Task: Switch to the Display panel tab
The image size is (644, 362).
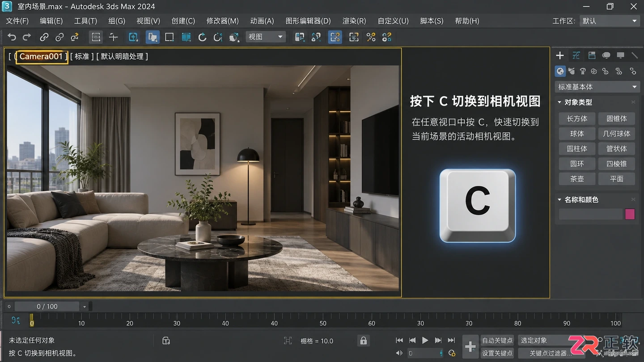Action: pyautogui.click(x=620, y=55)
